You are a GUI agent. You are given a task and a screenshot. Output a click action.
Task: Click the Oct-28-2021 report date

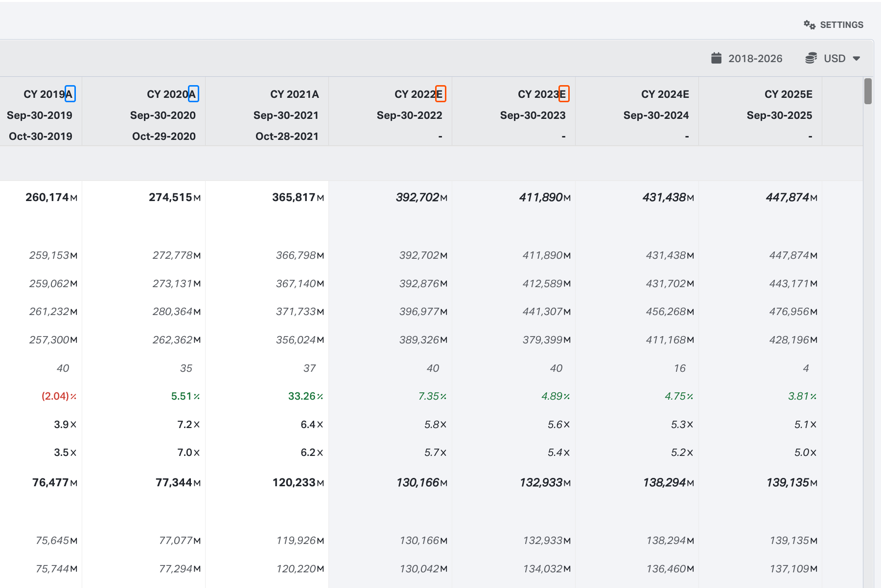click(287, 136)
